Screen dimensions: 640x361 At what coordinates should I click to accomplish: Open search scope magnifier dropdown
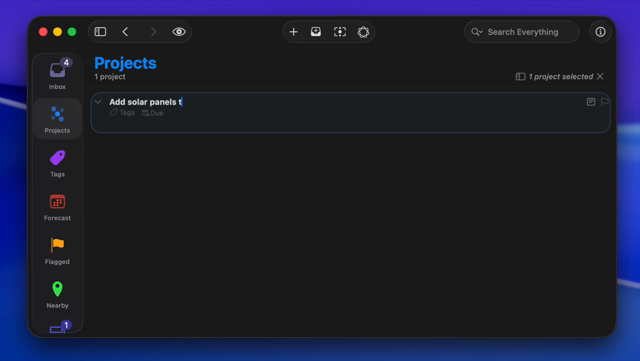click(x=477, y=32)
